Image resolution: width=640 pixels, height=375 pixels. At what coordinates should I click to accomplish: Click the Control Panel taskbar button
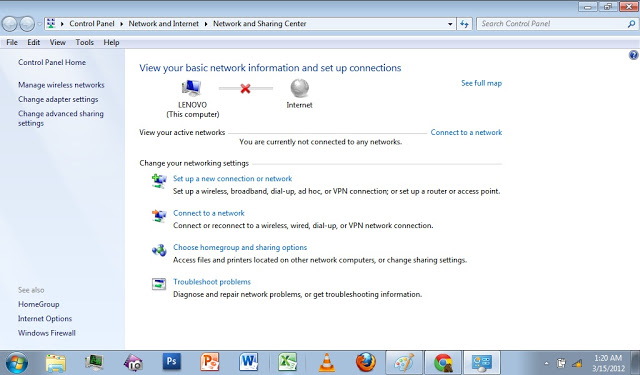click(x=482, y=362)
